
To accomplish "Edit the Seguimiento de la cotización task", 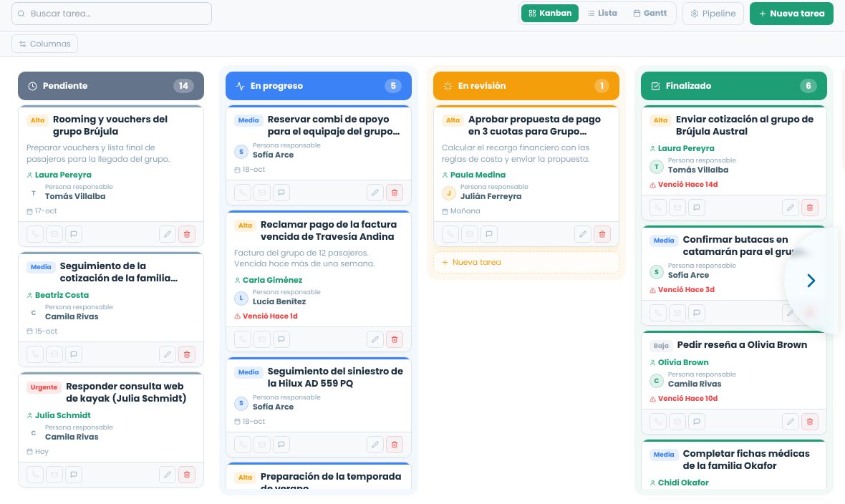I will tap(168, 354).
